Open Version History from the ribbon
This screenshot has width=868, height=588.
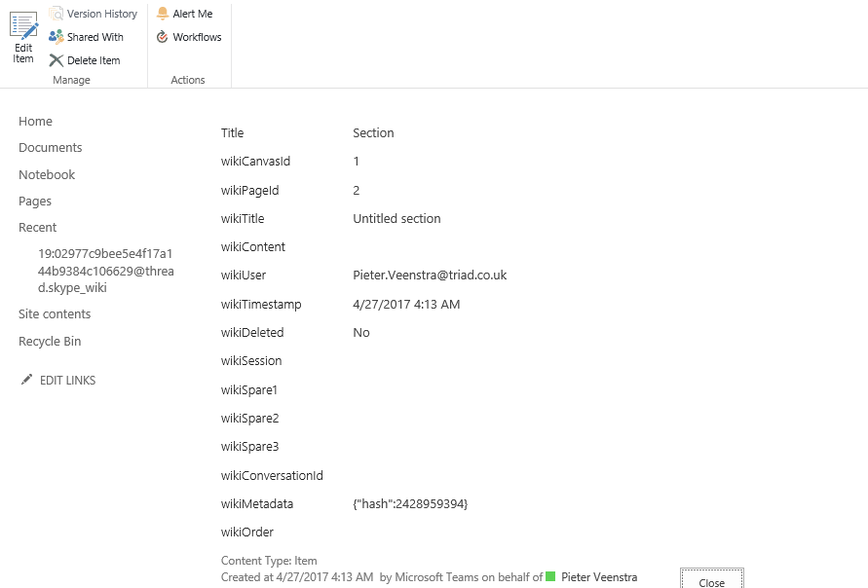coord(93,14)
